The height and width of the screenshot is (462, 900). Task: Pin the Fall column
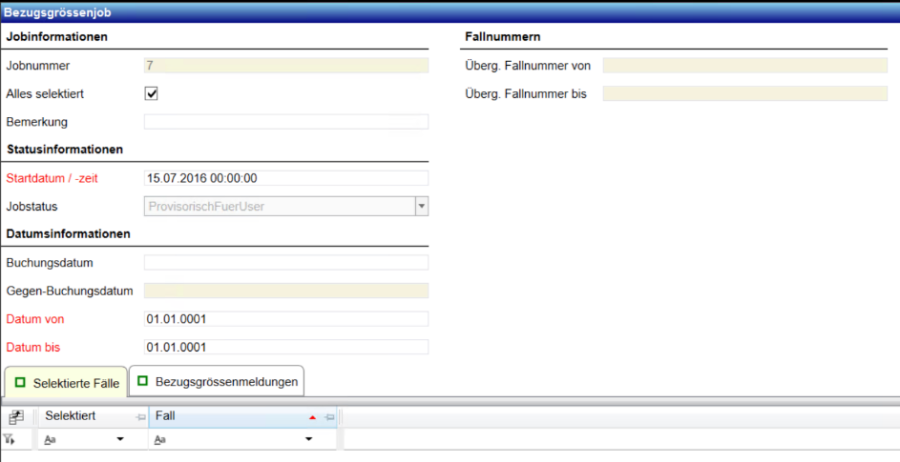329,417
